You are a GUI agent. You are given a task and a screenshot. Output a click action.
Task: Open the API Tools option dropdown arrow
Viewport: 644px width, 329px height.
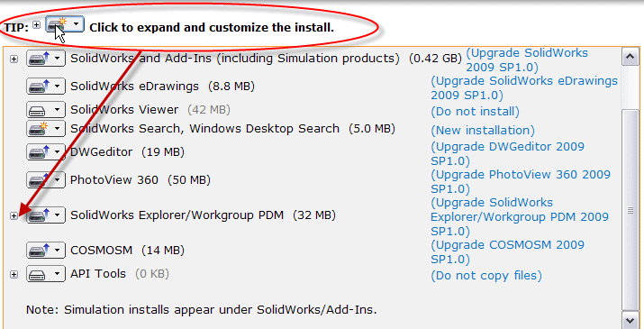[x=58, y=274]
